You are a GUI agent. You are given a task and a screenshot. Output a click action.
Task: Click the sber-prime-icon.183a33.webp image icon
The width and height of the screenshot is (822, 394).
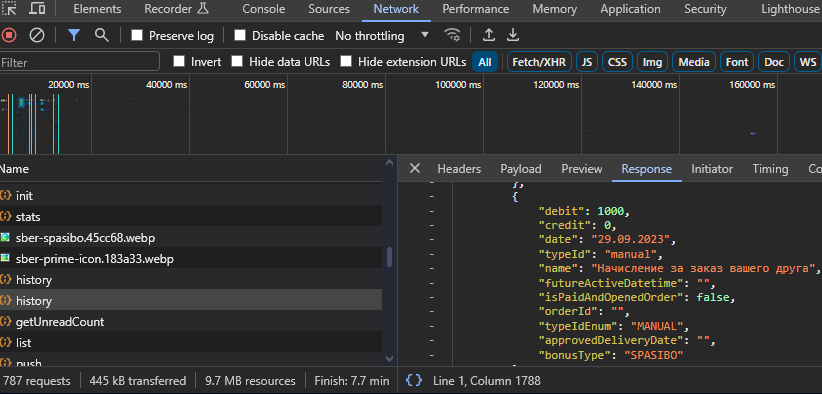coord(5,259)
